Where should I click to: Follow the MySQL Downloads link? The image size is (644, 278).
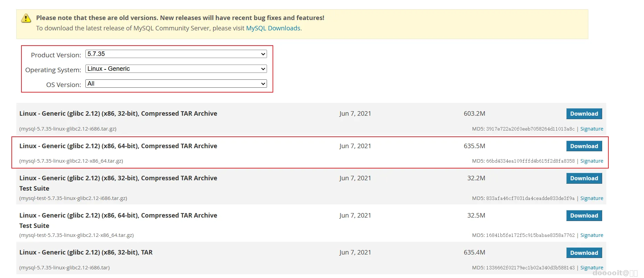point(273,28)
